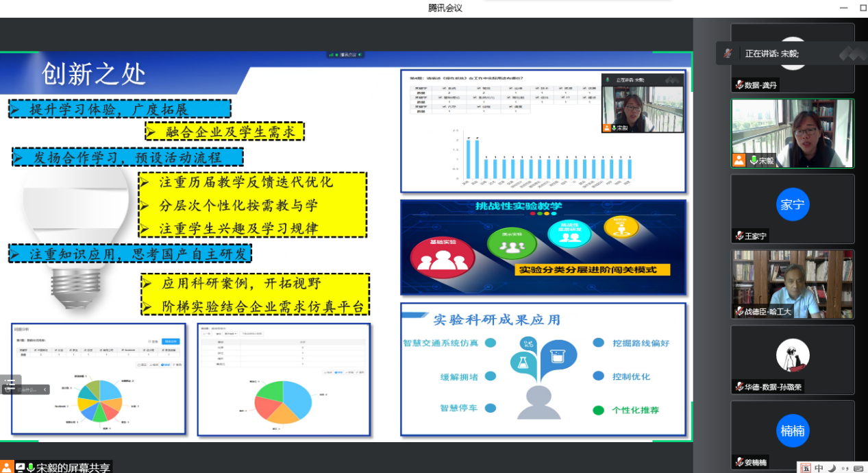Open the IME soft keyboard icon
868x473 pixels.
tap(858, 468)
